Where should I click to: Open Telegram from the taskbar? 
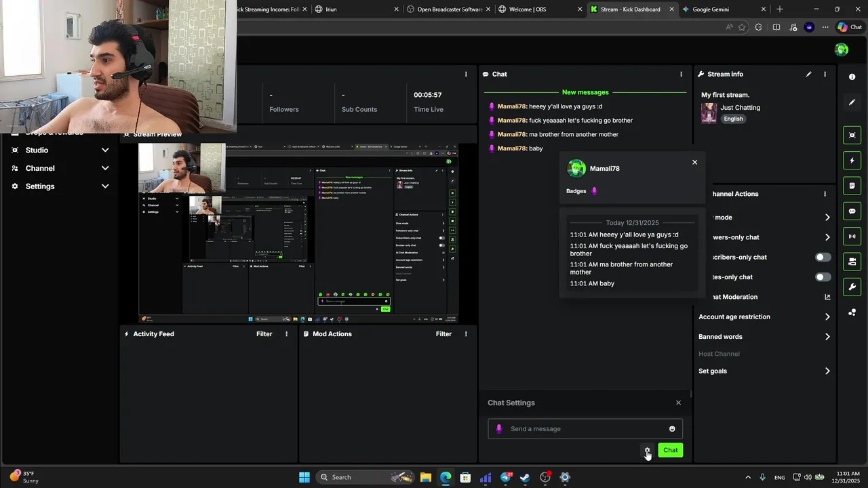coord(505,477)
